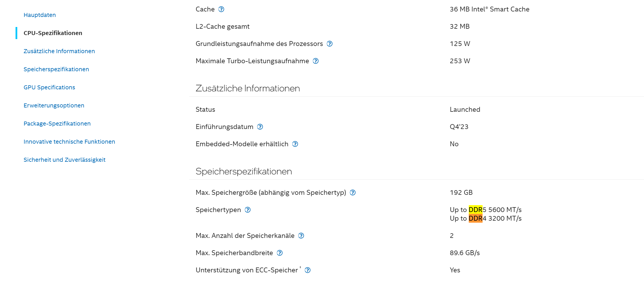Open Speicherspezifikationen from the sidebar

click(56, 69)
